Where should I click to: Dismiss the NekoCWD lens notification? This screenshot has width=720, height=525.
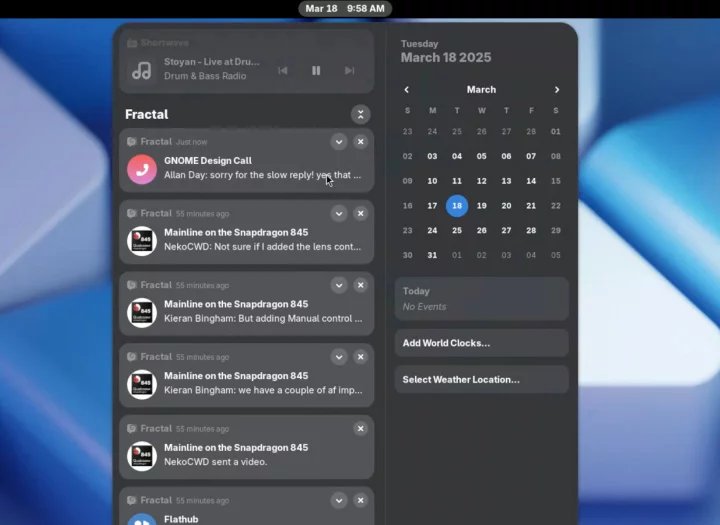(360, 213)
